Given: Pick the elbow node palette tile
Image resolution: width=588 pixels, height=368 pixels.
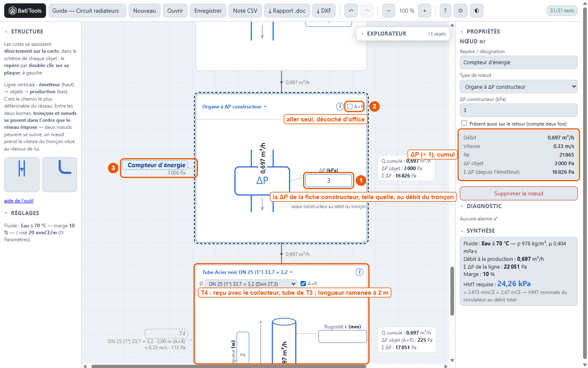Looking at the screenshot, I should coord(60,174).
